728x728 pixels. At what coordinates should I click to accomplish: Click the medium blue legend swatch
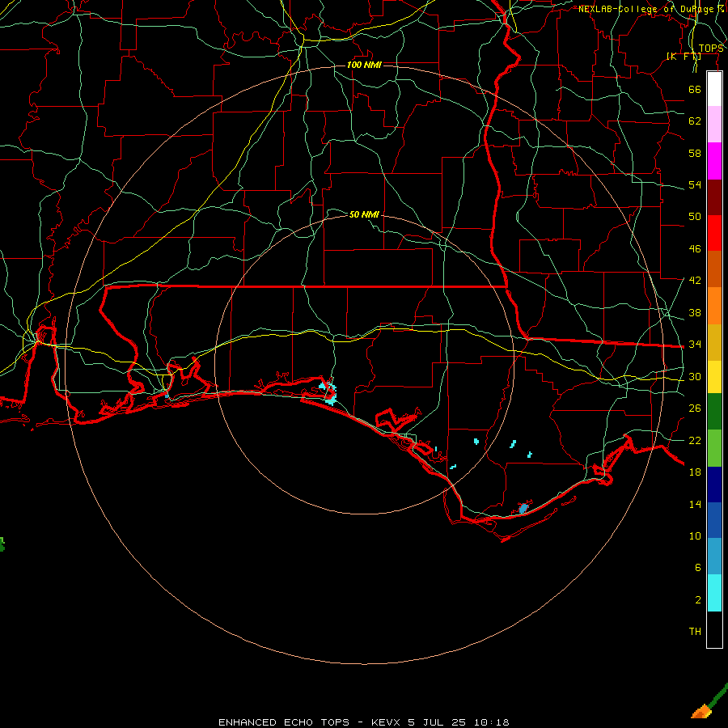[x=714, y=520]
